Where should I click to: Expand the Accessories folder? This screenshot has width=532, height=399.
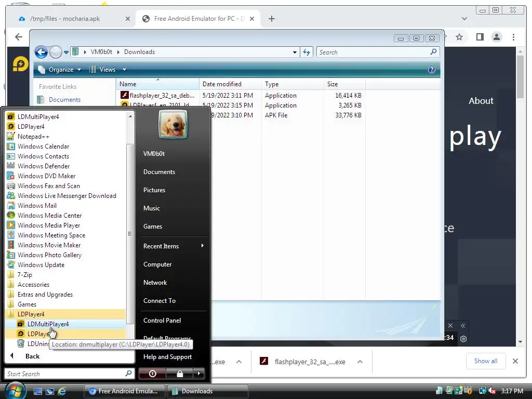click(x=33, y=284)
